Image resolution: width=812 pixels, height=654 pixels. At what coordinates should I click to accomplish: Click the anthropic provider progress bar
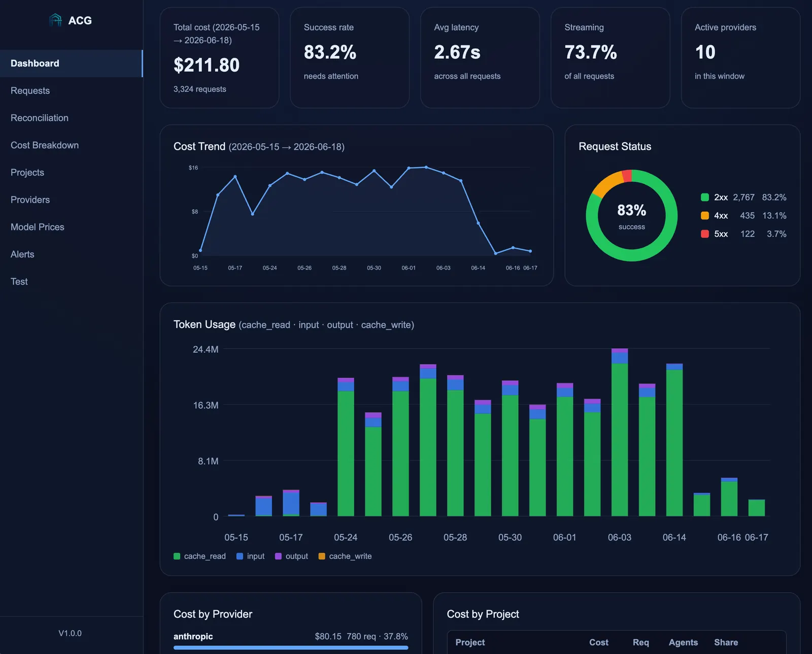click(291, 647)
